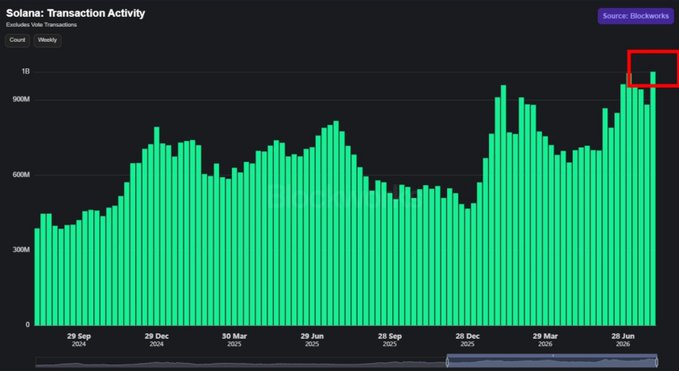Viewport: 679px width, 371px height.
Task: Click the 29 Mar 2026 axis label
Action: click(x=545, y=340)
